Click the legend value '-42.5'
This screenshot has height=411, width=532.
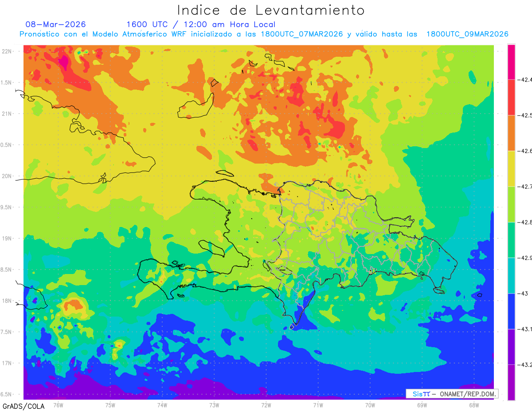coord(525,115)
